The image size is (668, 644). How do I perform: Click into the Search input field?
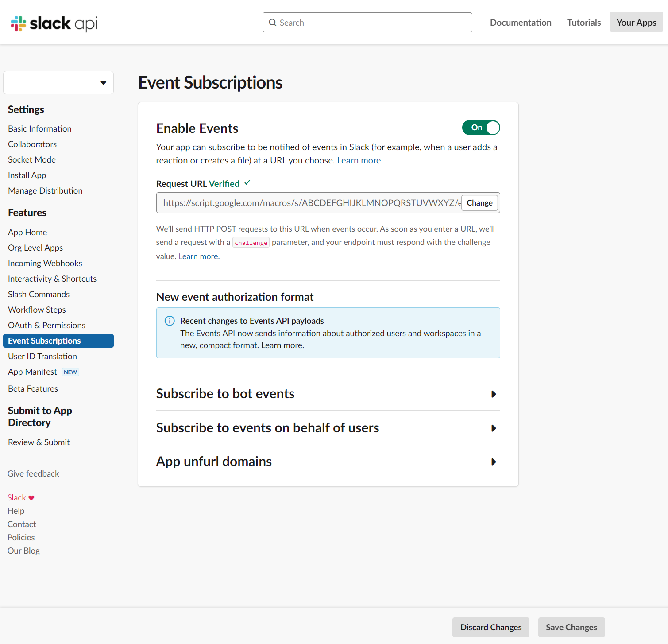(x=367, y=23)
